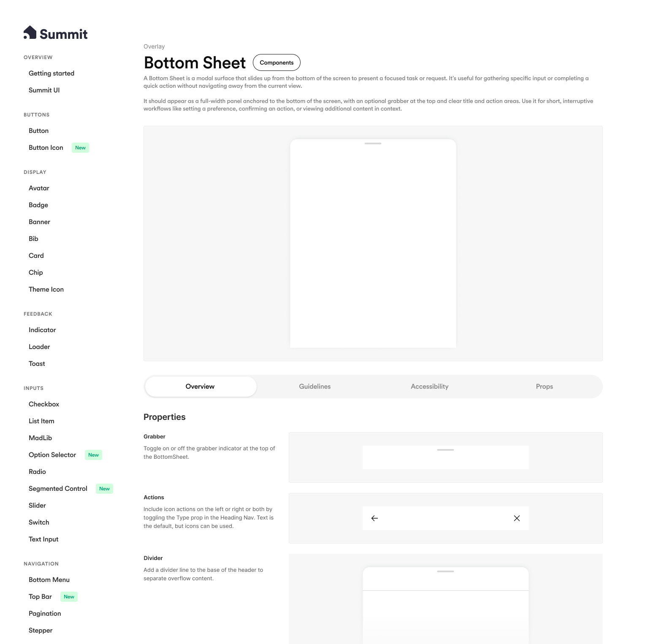Screen dimensions: 645x644
Task: Click the New badge beside Button Icon
Action: point(80,148)
